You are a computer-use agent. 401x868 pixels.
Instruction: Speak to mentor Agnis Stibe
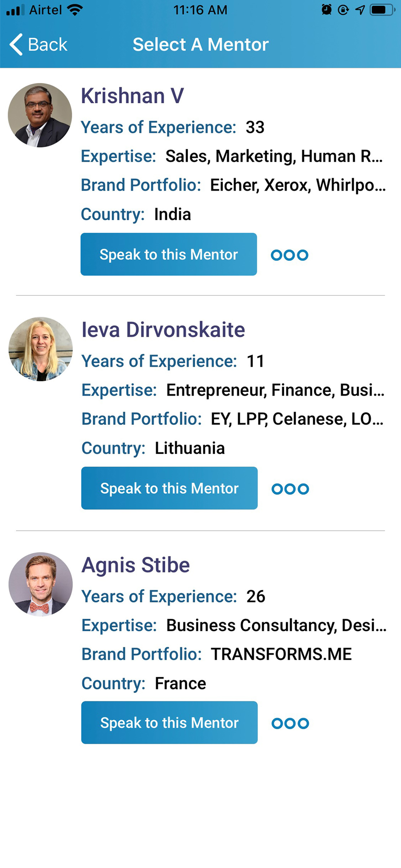pyautogui.click(x=170, y=723)
